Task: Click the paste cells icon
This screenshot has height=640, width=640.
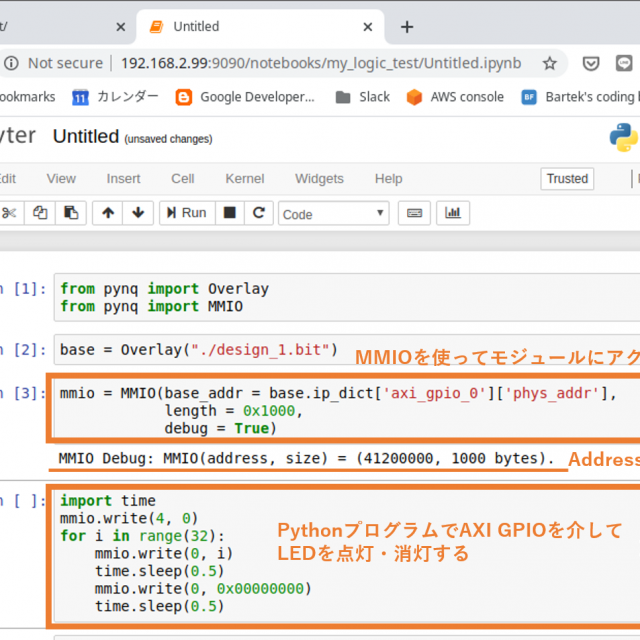Action: [x=70, y=213]
